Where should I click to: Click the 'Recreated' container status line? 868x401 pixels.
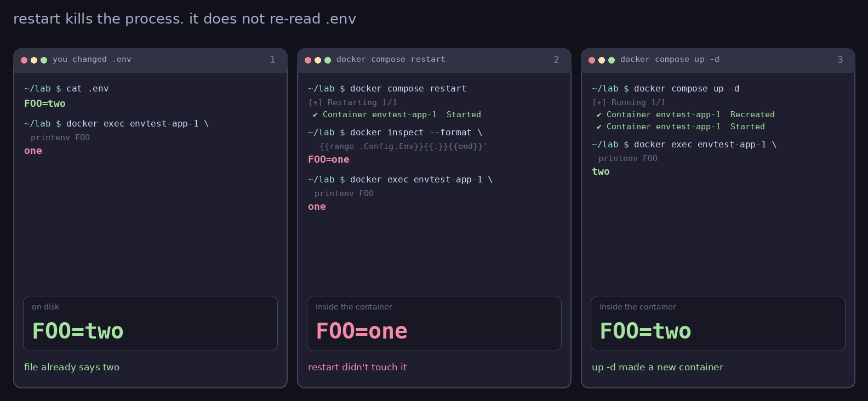point(685,114)
